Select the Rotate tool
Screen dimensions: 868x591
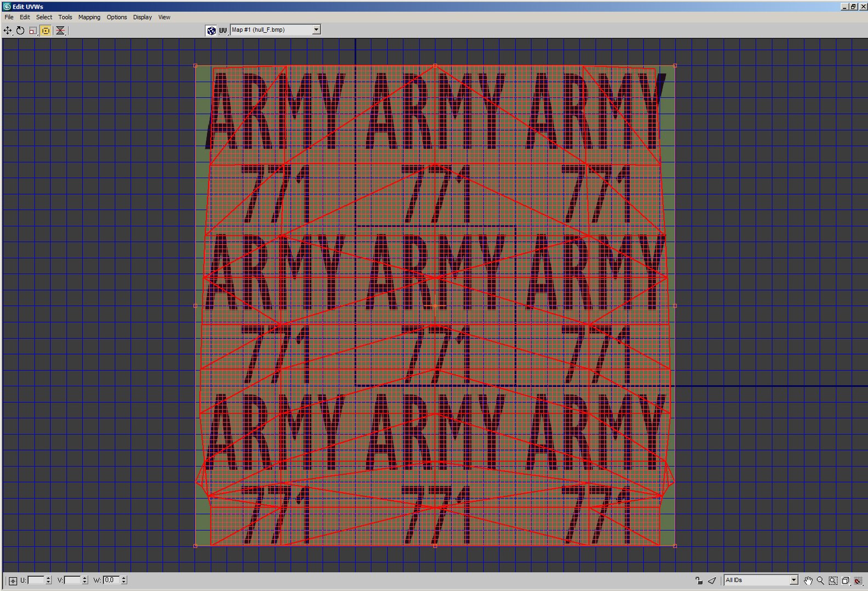[x=20, y=31]
